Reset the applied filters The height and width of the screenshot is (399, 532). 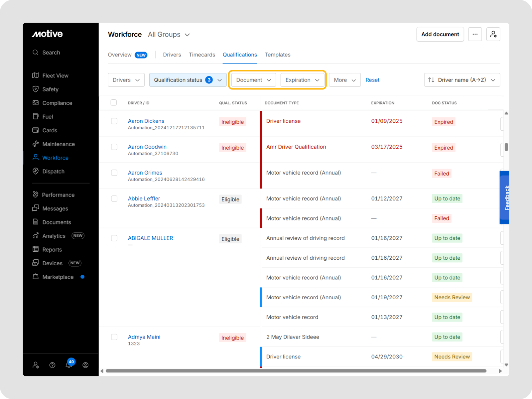(372, 80)
